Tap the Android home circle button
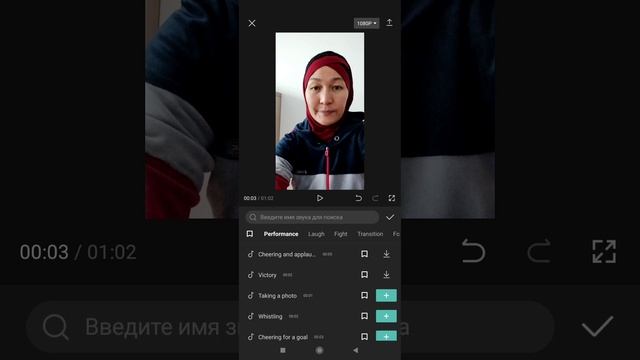This screenshot has width=640, height=360. pyautogui.click(x=320, y=350)
